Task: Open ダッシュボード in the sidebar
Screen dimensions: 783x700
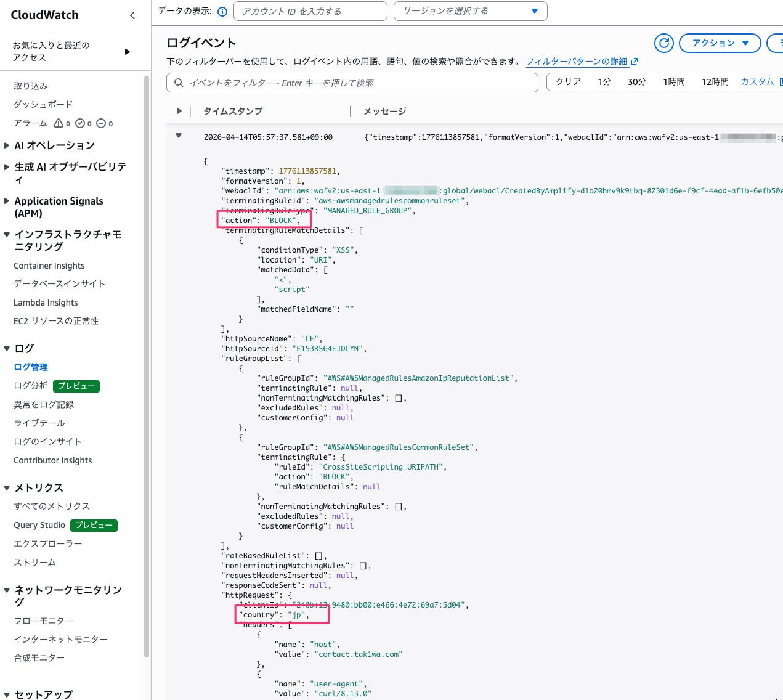Action: (43, 105)
